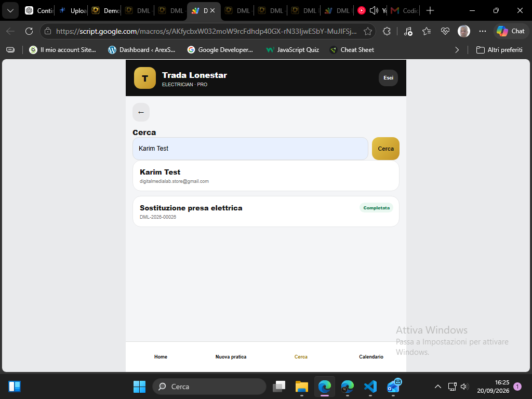The height and width of the screenshot is (399, 532).
Task: Reload the page with refresh icon
Action: (29, 31)
